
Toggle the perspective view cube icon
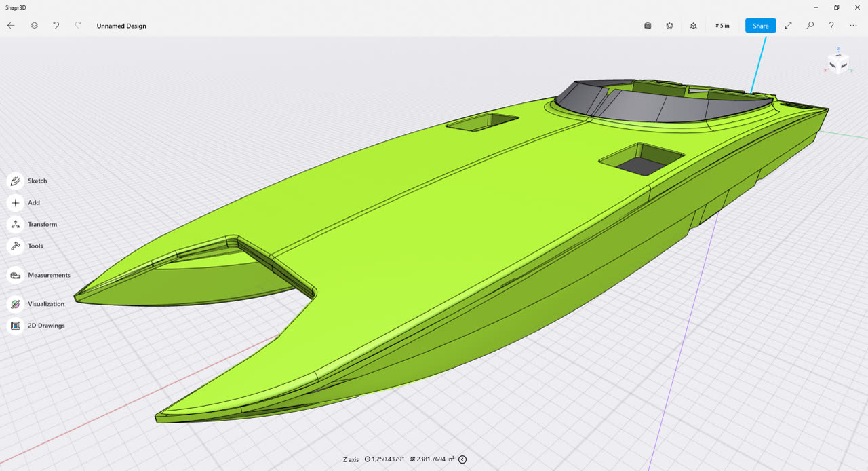click(693, 25)
